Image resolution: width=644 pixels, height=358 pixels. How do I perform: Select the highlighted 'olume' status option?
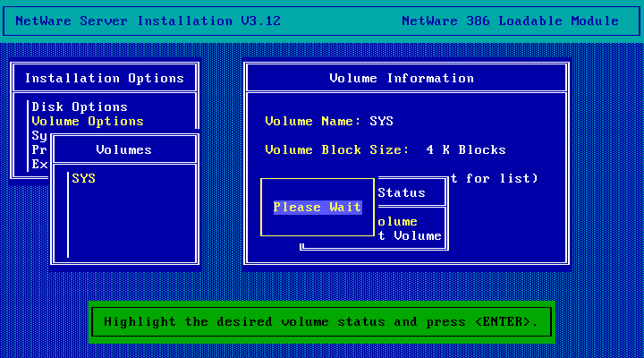point(397,222)
